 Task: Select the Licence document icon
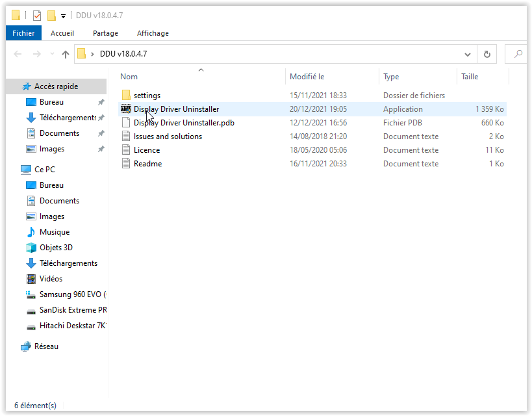tap(126, 149)
